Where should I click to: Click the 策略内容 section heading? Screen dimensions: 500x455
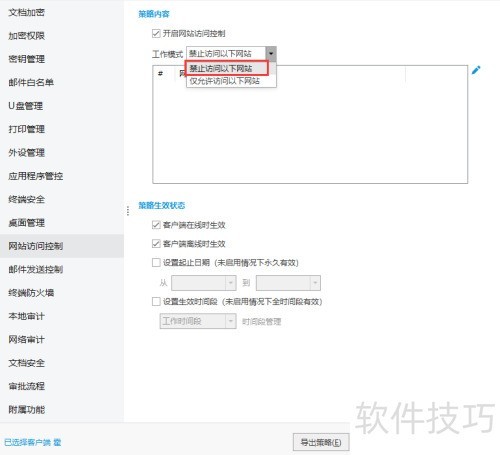tap(154, 14)
